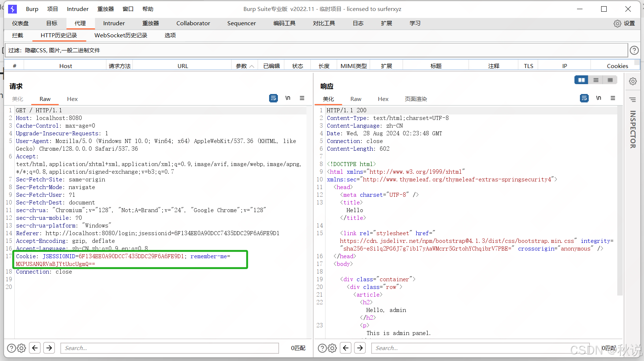Open request search help icon
Image resolution: width=644 pixels, height=361 pixels.
tap(12, 348)
